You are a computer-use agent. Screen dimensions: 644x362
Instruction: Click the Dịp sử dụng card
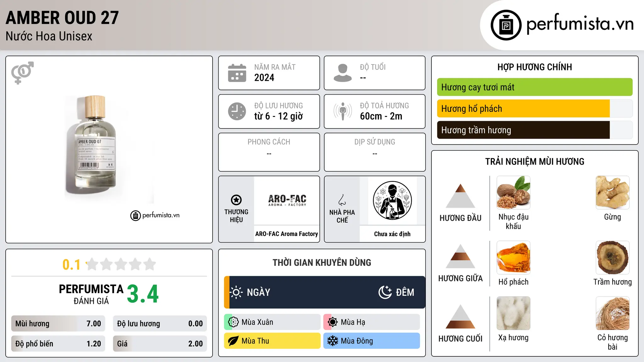coord(375,152)
